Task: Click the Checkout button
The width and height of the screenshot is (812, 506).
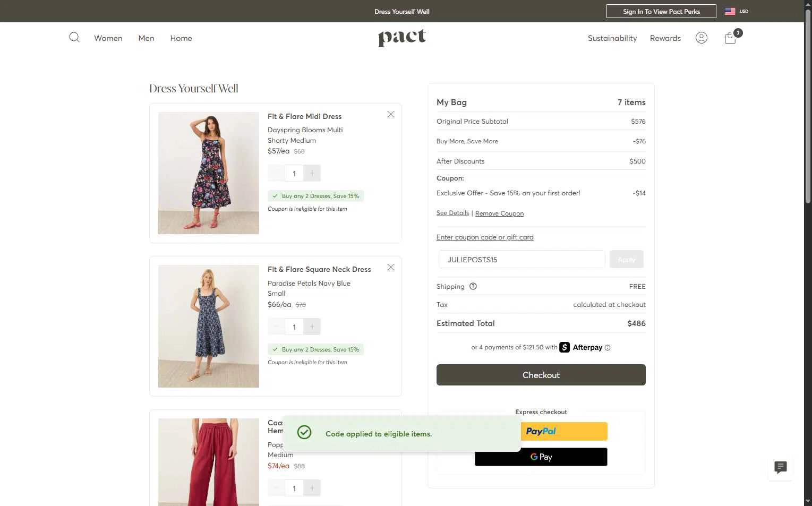Action: pos(541,375)
